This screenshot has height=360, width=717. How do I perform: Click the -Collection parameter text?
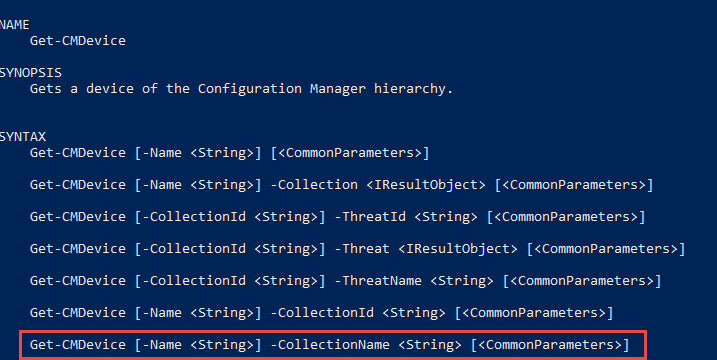[314, 185]
